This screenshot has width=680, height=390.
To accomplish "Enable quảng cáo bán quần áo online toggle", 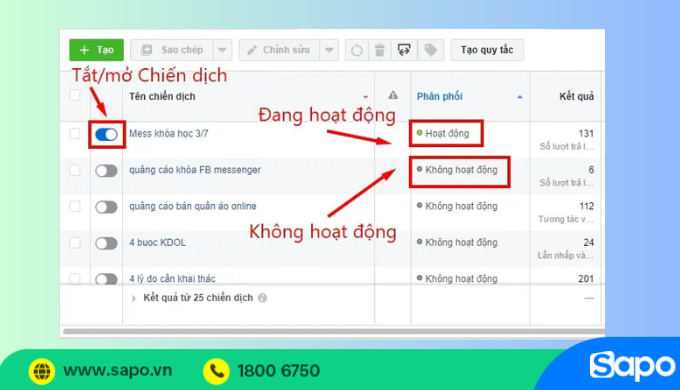I will pyautogui.click(x=106, y=207).
